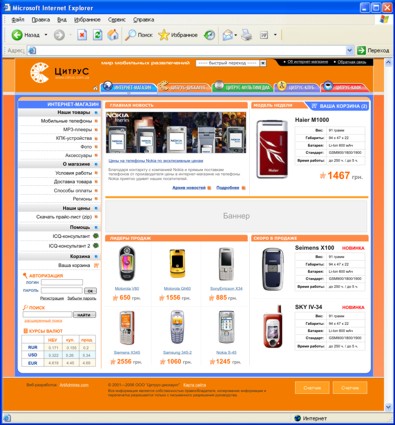Expand the address bar dropdown arrow
Image resolution: width=395 pixels, height=425 pixels.
(350, 50)
